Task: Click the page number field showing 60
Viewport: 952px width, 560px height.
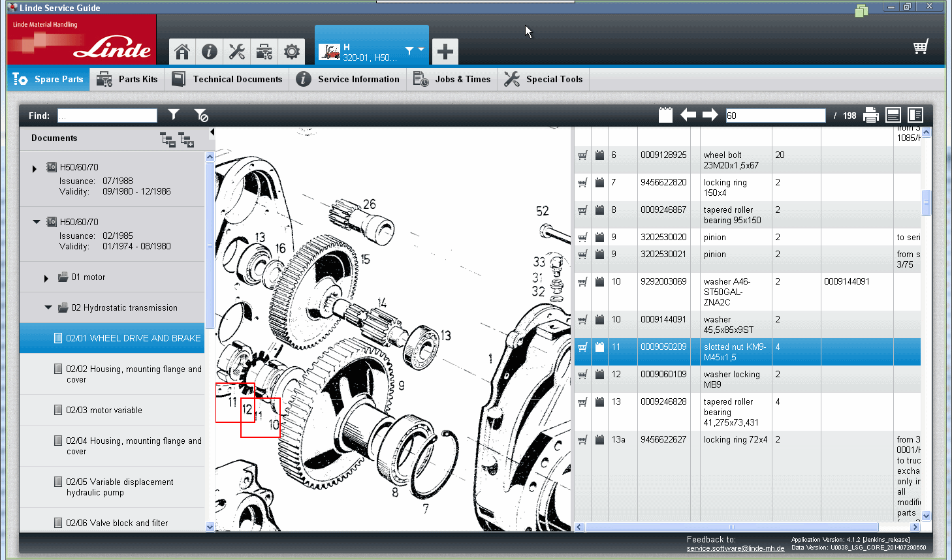Action: point(775,115)
